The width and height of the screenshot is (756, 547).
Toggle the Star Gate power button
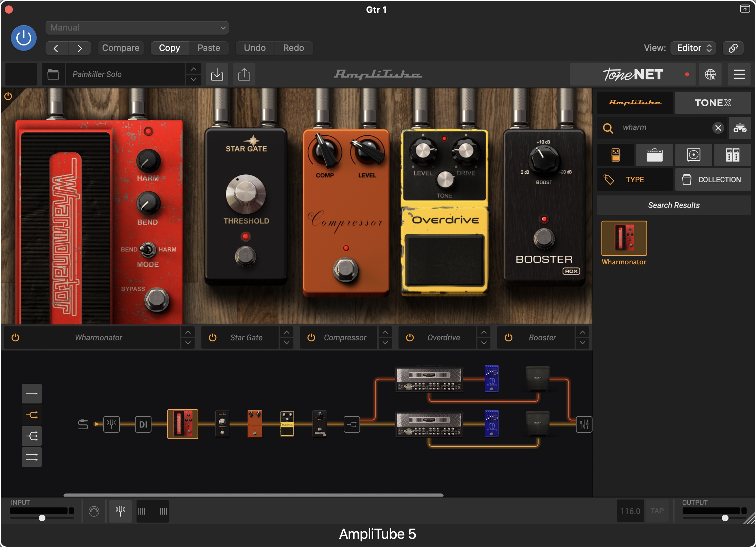pos(213,338)
